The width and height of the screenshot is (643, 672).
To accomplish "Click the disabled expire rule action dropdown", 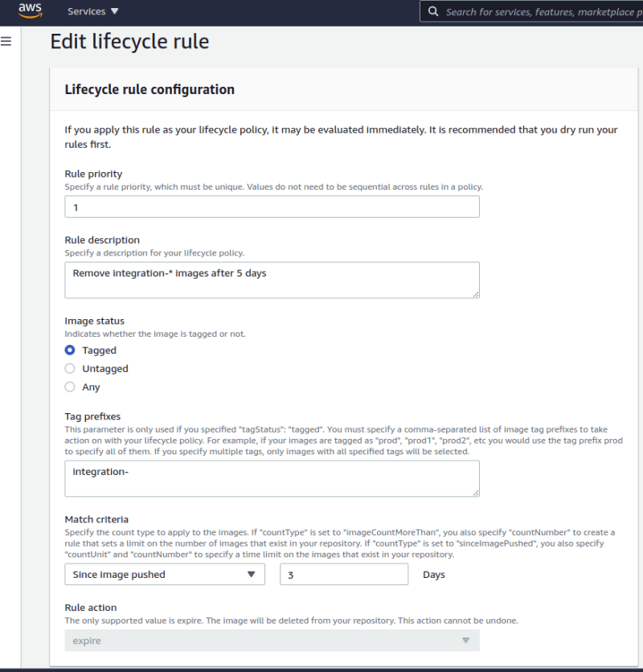I will (x=272, y=641).
